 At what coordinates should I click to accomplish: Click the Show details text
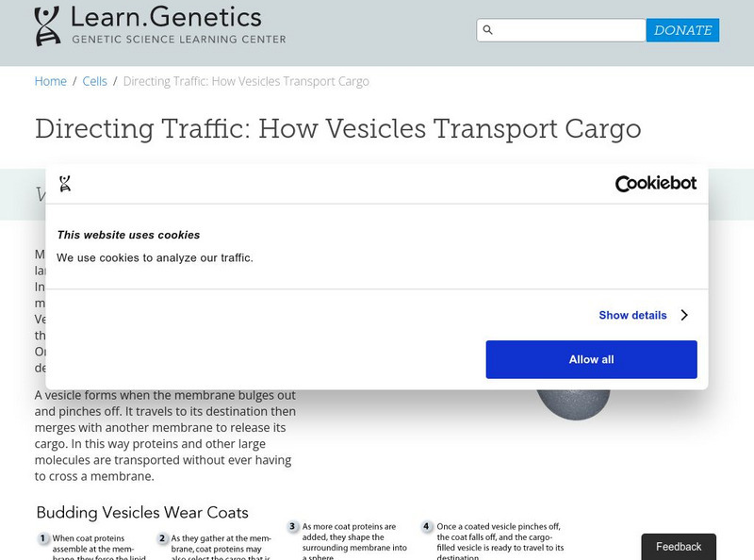[632, 315]
